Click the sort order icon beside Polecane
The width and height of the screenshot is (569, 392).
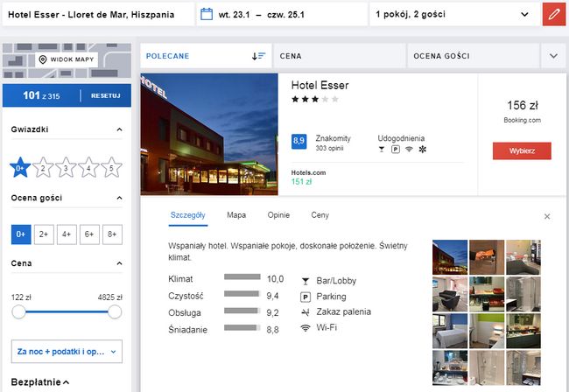point(258,56)
